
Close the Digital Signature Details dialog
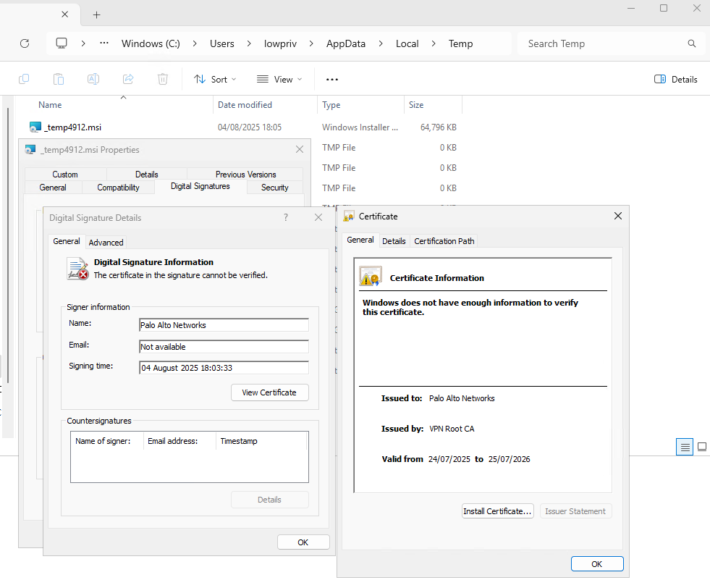[318, 217]
